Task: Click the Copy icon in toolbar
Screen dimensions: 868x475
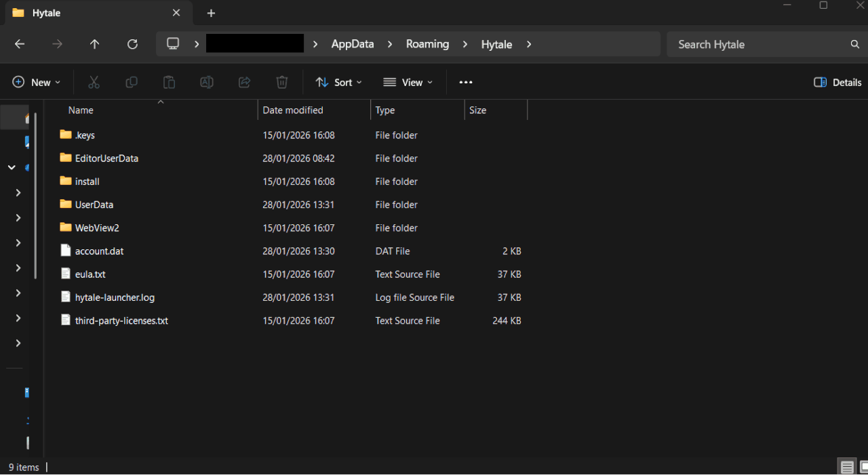Action: coord(132,82)
